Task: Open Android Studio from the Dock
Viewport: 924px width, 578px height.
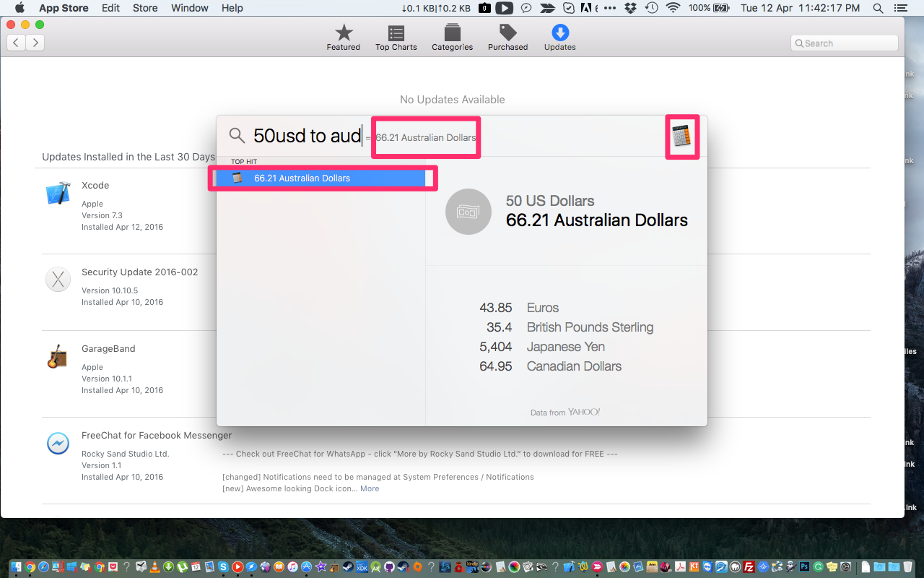Action: pyautogui.click(x=375, y=567)
